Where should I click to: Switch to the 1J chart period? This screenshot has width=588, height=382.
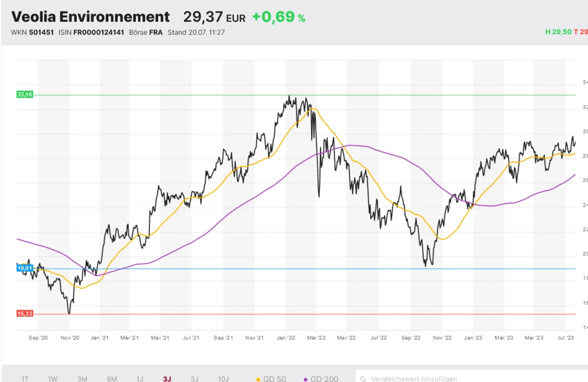pyautogui.click(x=139, y=379)
